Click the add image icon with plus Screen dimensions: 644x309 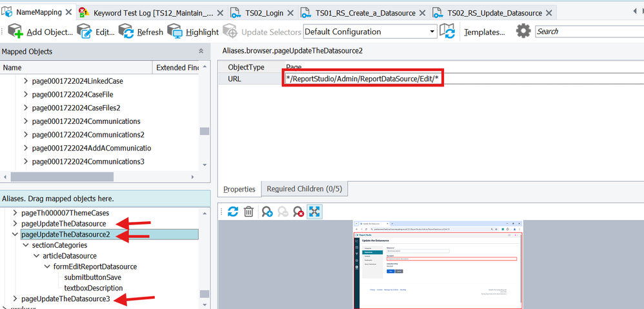pos(267,212)
